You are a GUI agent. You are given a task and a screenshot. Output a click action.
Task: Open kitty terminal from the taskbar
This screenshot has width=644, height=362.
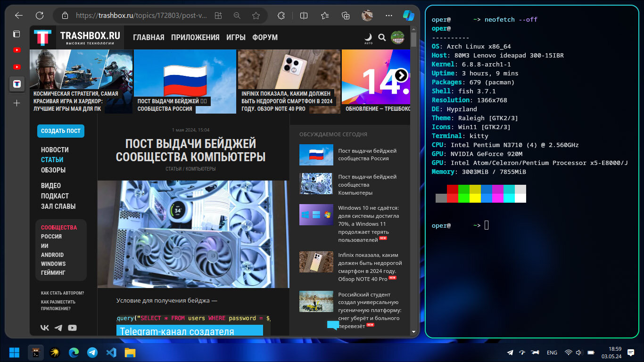35,352
